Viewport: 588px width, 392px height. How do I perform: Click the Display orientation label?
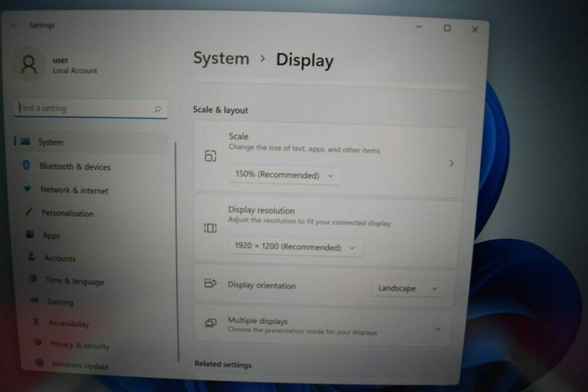point(262,285)
